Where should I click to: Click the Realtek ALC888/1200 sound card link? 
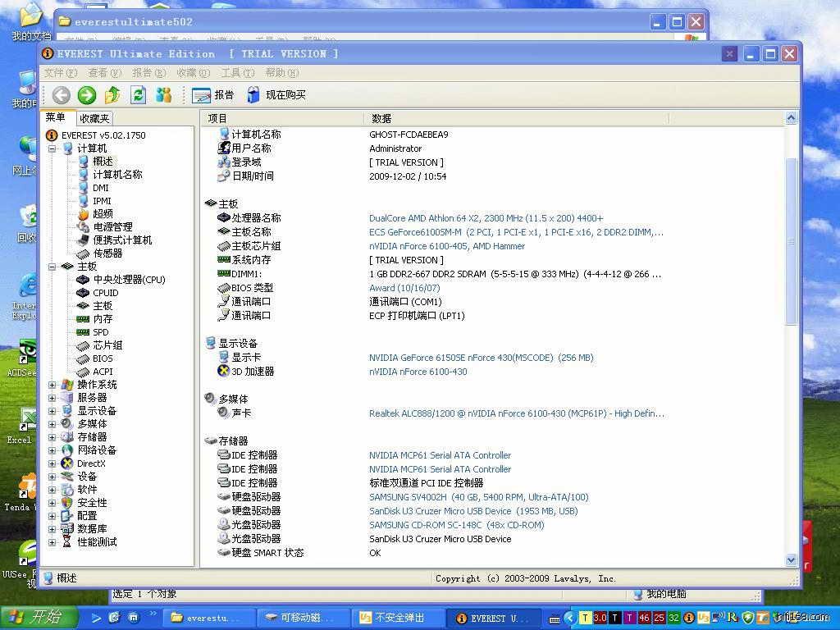(516, 413)
